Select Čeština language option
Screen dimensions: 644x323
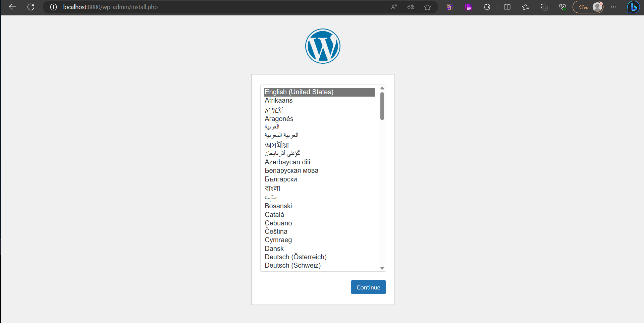coord(320,231)
